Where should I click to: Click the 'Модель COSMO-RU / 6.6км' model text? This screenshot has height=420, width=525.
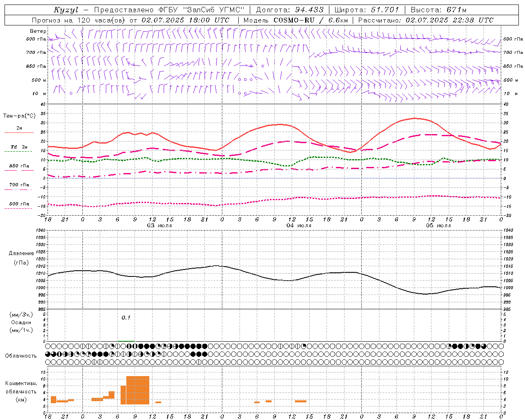pos(296,20)
